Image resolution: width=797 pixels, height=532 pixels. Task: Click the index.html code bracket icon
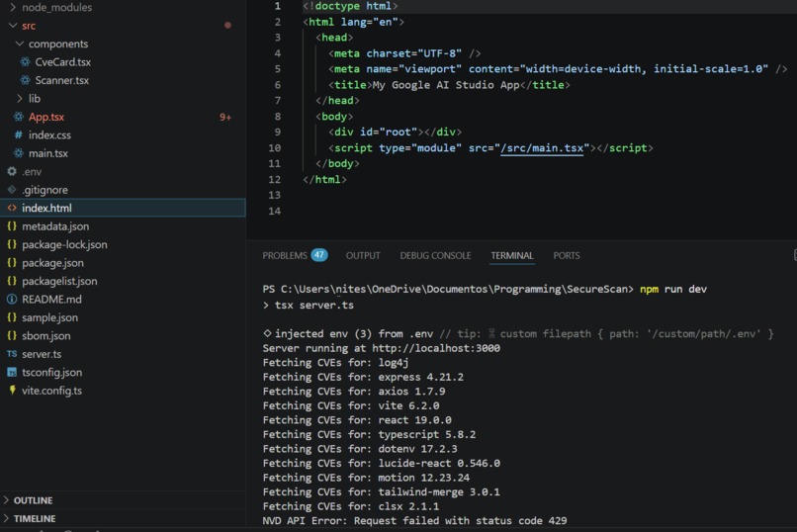[12, 208]
